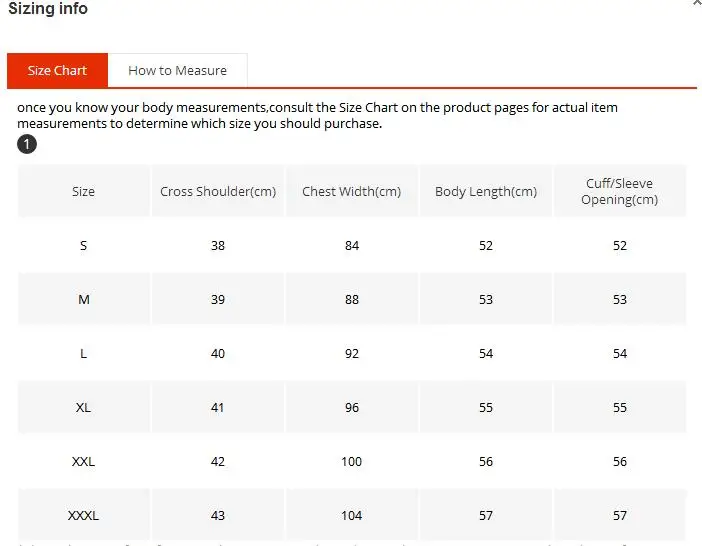Click chest width value 104
Image resolution: width=702 pixels, height=546 pixels.
tap(351, 515)
